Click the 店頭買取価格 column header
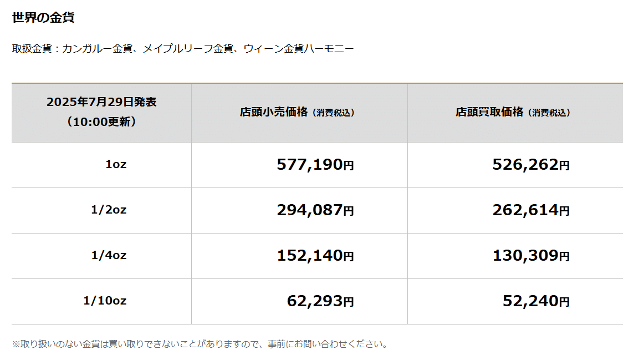The width and height of the screenshot is (644, 360). click(x=489, y=112)
